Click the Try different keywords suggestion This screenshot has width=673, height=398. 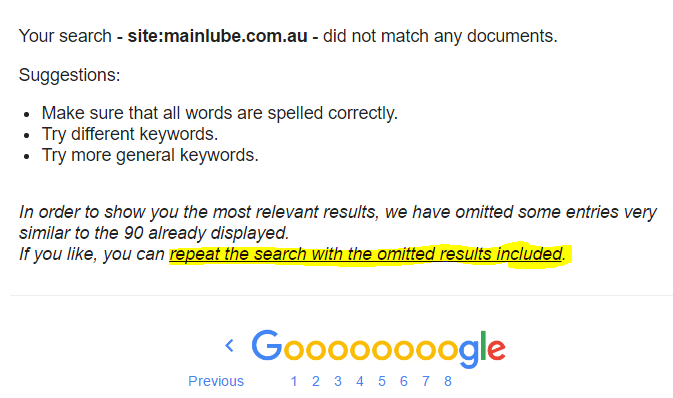tap(130, 134)
